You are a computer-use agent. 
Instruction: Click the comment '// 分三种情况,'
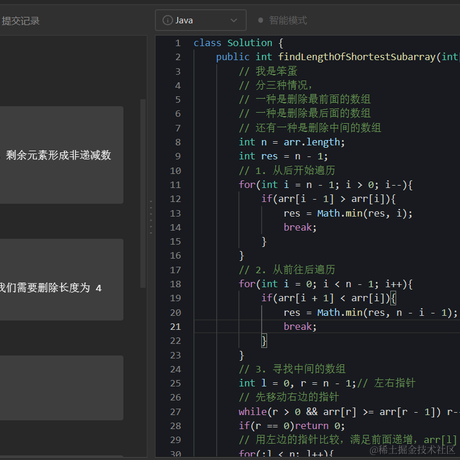click(276, 85)
